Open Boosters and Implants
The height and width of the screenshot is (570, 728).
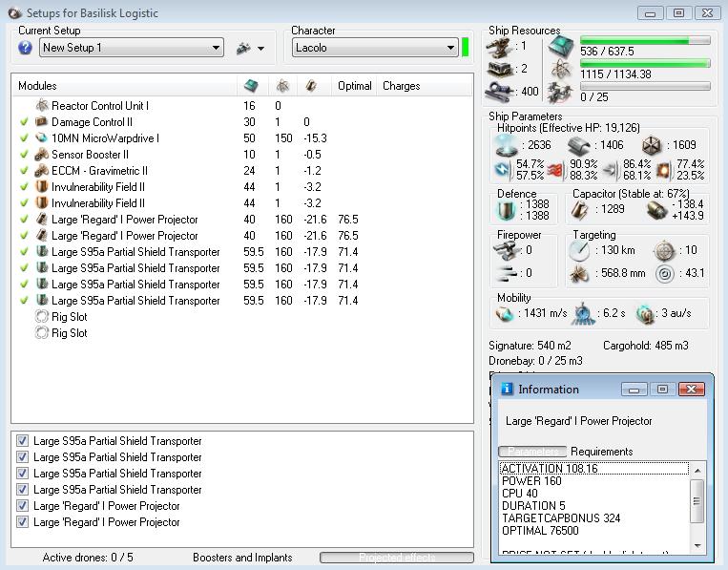tap(242, 558)
